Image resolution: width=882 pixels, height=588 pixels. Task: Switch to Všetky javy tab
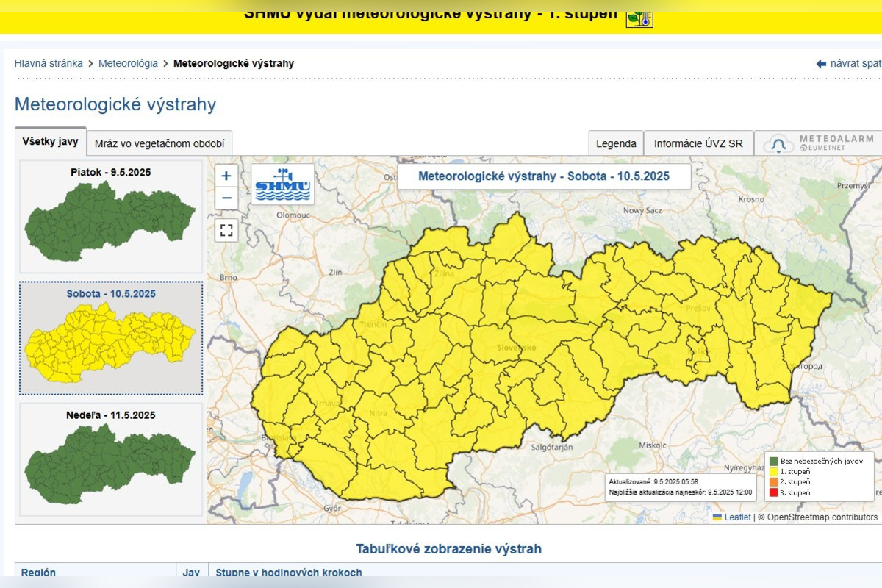click(x=51, y=141)
